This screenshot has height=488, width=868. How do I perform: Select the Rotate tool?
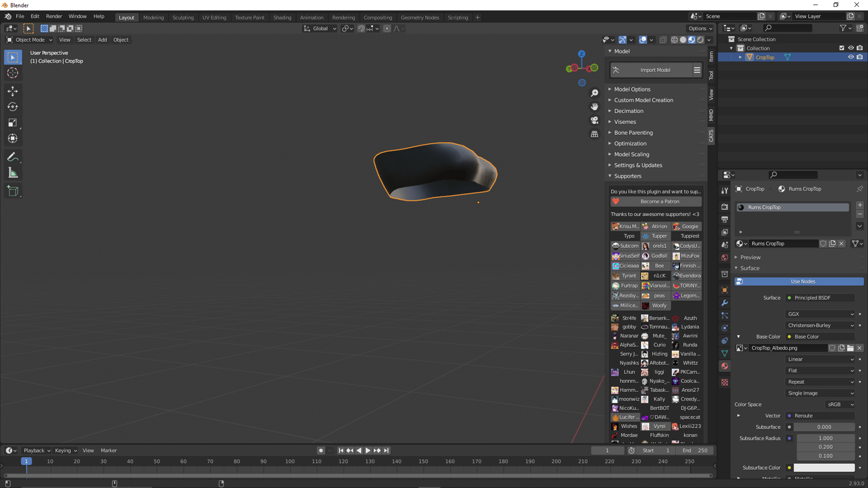coord(13,107)
